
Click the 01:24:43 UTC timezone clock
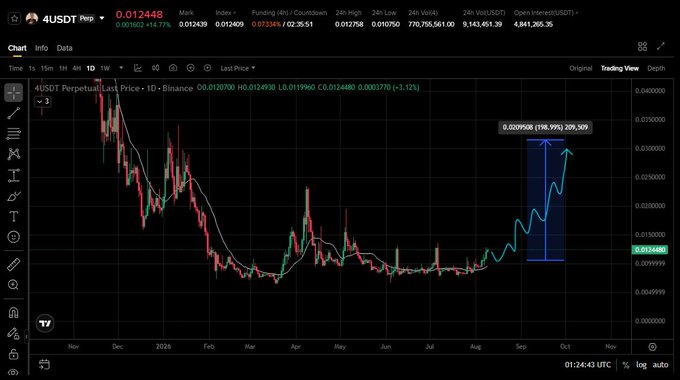coord(588,365)
